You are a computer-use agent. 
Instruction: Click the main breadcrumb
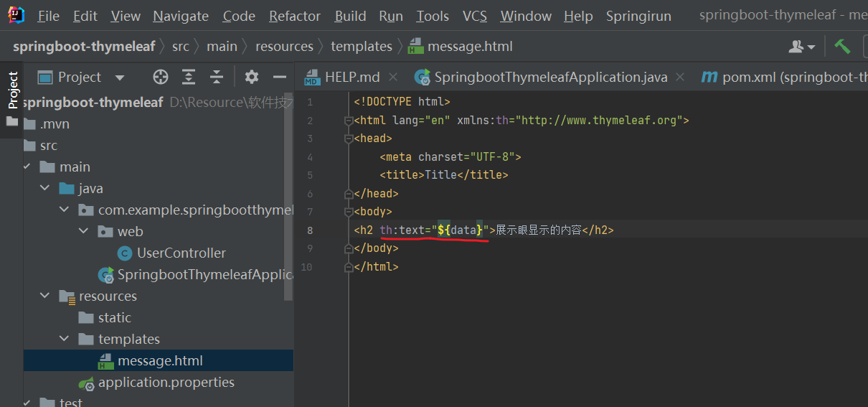(222, 47)
